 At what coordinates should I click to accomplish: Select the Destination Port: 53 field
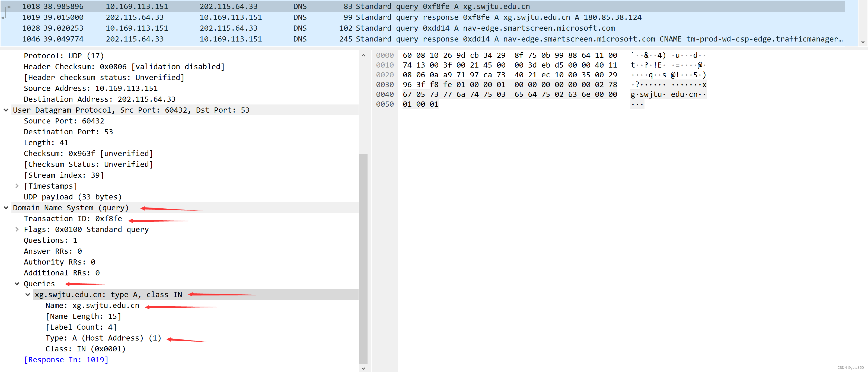point(68,132)
